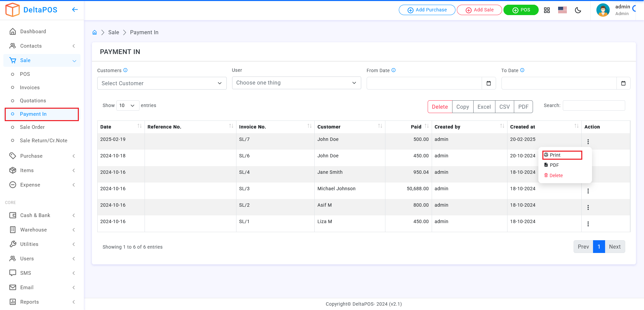Open action menu for Michael Johnson row
This screenshot has height=310, width=644.
pos(588,191)
